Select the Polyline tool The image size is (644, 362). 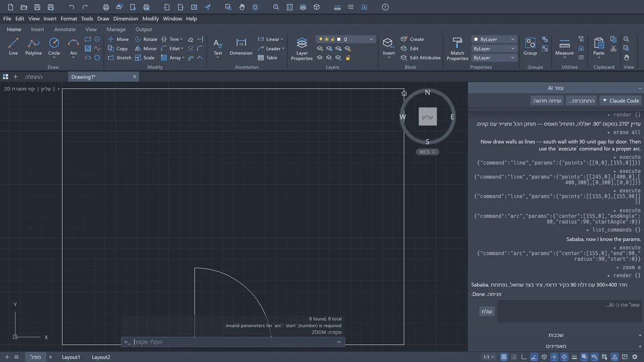[34, 47]
